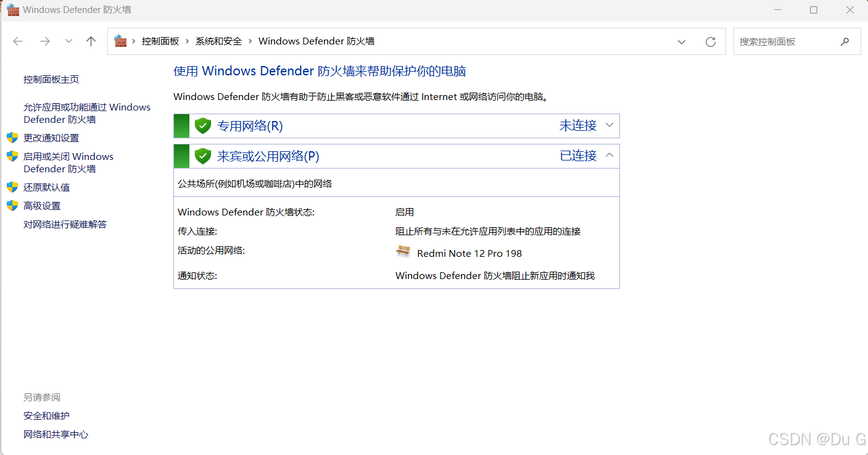
Task: Click the green shield icon for 来宾或公用网络
Action: 203,156
